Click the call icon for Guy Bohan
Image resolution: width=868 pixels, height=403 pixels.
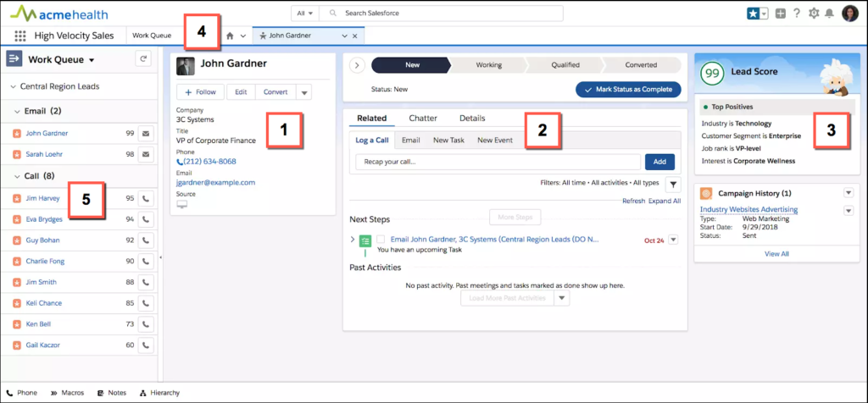pos(146,240)
